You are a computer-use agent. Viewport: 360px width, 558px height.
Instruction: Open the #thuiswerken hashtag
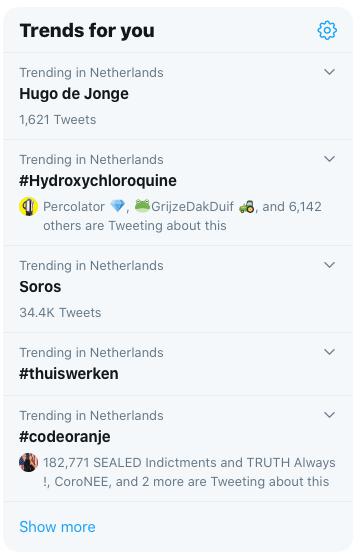click(69, 374)
